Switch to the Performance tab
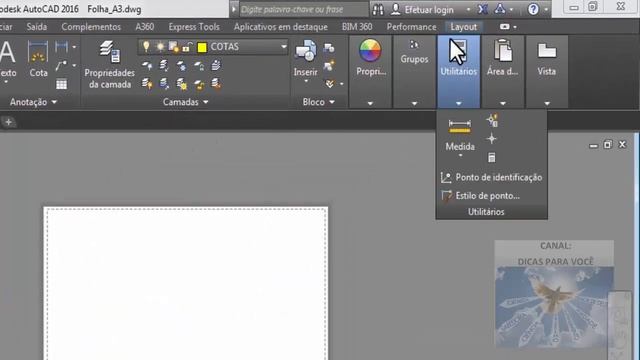640x360 pixels. [411, 27]
